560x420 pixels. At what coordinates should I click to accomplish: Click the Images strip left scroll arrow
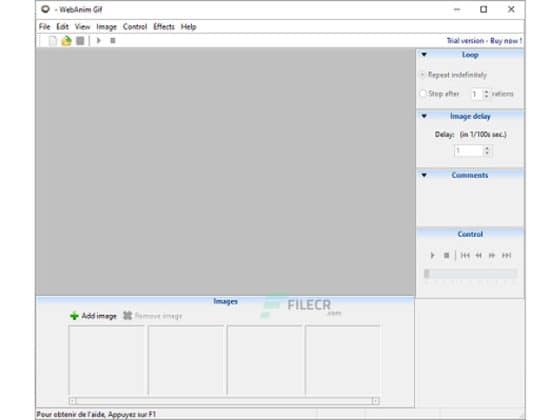(72, 401)
